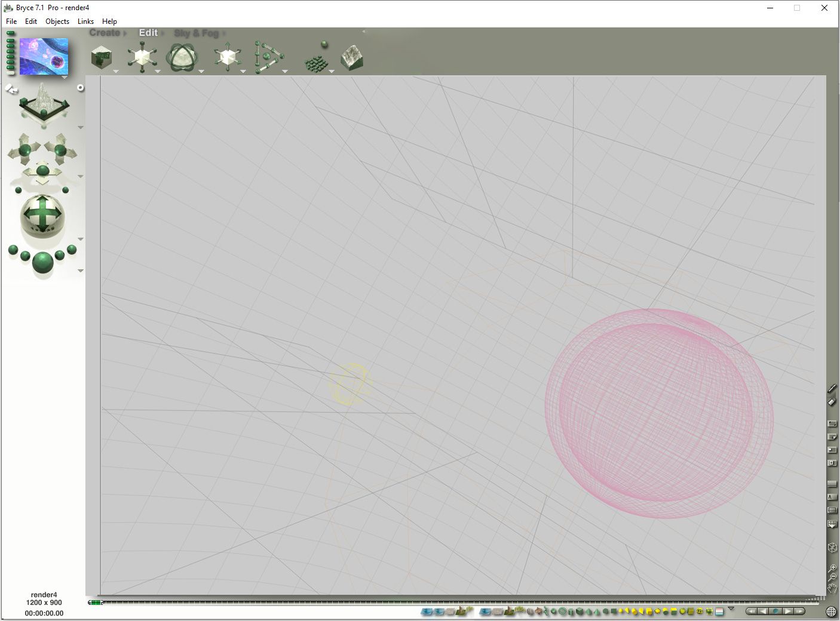Click the render4 document name label
The height and width of the screenshot is (621, 840).
point(44,595)
